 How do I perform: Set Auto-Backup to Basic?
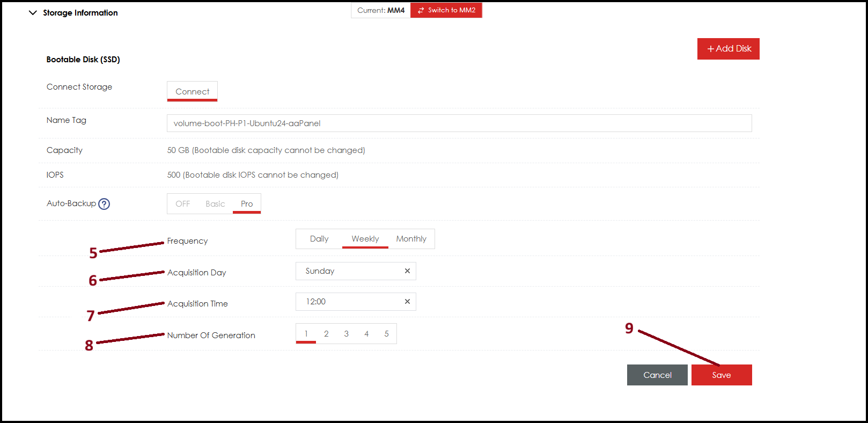tap(215, 204)
